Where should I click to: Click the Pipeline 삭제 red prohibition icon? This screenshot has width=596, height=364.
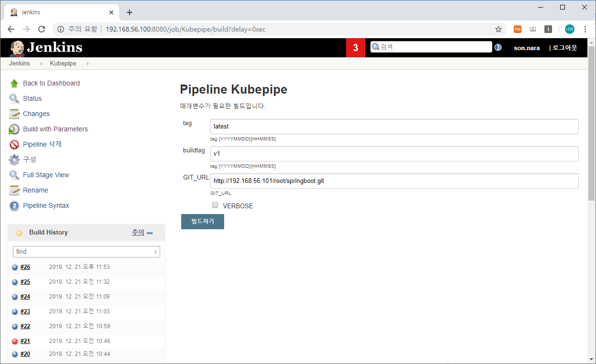coord(14,144)
